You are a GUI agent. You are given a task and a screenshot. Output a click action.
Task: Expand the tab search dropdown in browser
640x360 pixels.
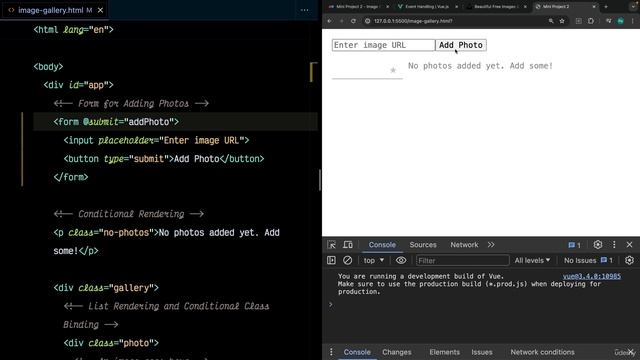(633, 7)
